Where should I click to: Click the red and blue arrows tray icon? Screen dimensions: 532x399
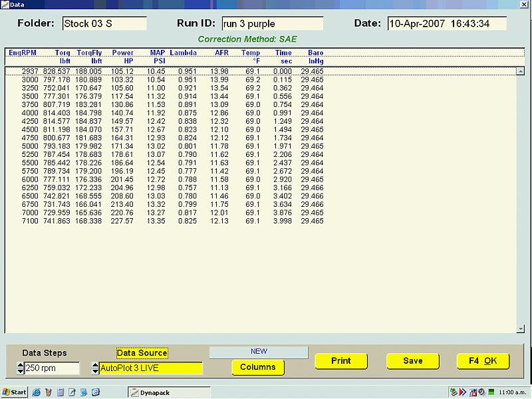[x=462, y=392]
